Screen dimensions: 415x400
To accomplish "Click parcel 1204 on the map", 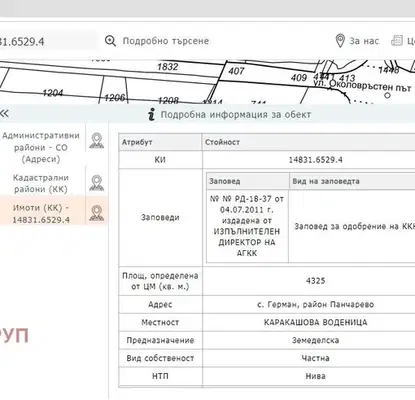I will click(53, 93).
